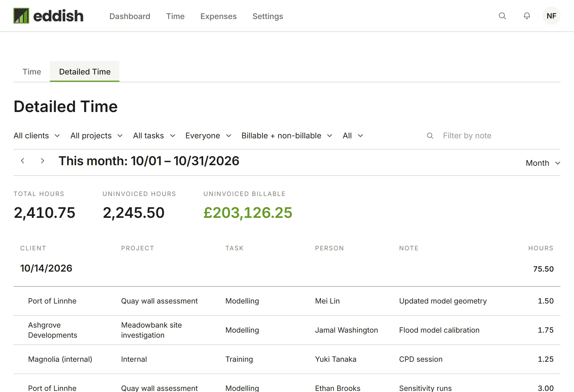Focus the Filter by note field
574x392 pixels.
pyautogui.click(x=493, y=136)
